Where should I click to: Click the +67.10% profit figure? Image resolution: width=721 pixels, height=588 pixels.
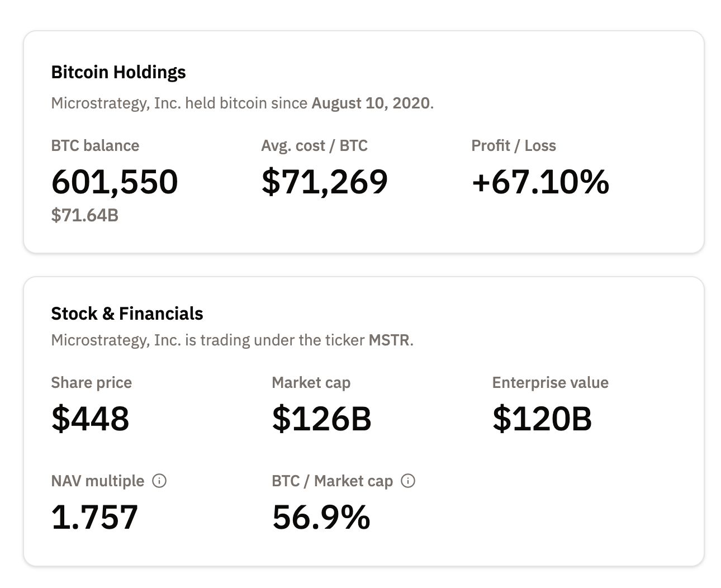click(540, 182)
